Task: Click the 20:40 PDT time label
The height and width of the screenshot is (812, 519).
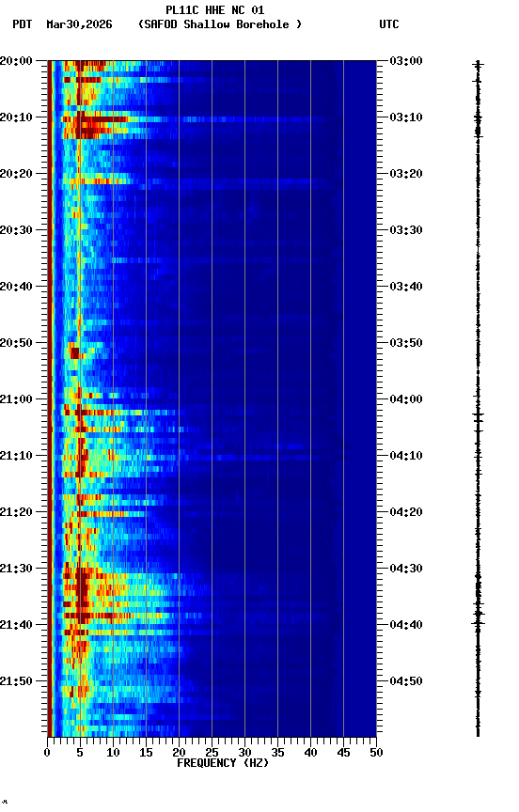Action: pos(16,287)
